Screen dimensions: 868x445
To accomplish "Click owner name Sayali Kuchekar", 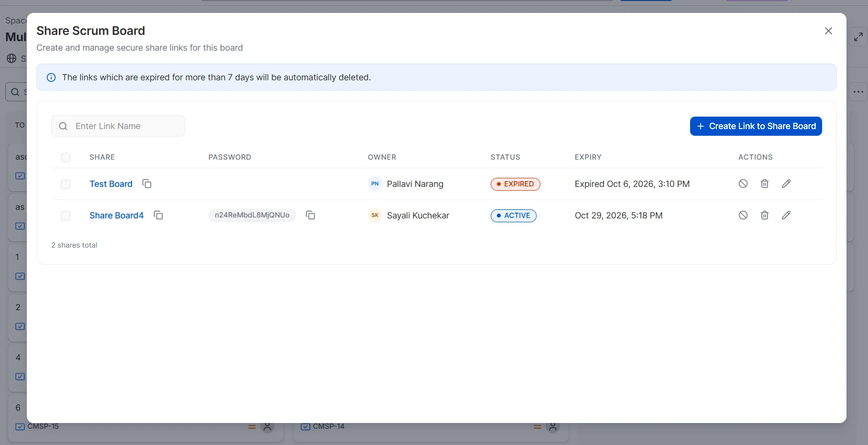I will (418, 216).
